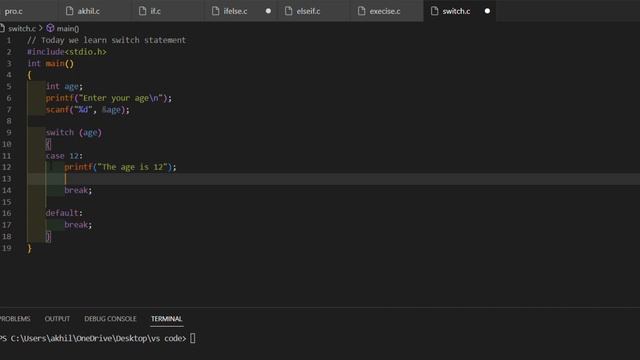Click the 'break;' on line 17
Screen dimensions: 640x360
78,225
